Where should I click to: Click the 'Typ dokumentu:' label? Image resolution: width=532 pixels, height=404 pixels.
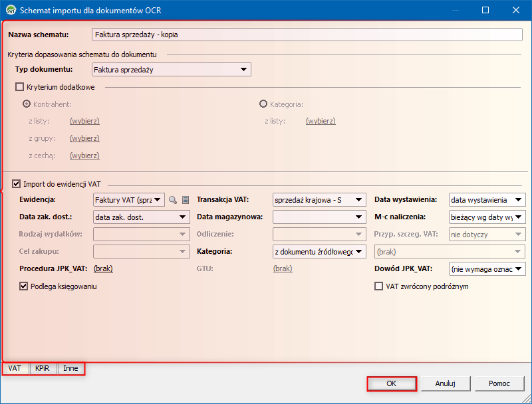click(x=44, y=70)
